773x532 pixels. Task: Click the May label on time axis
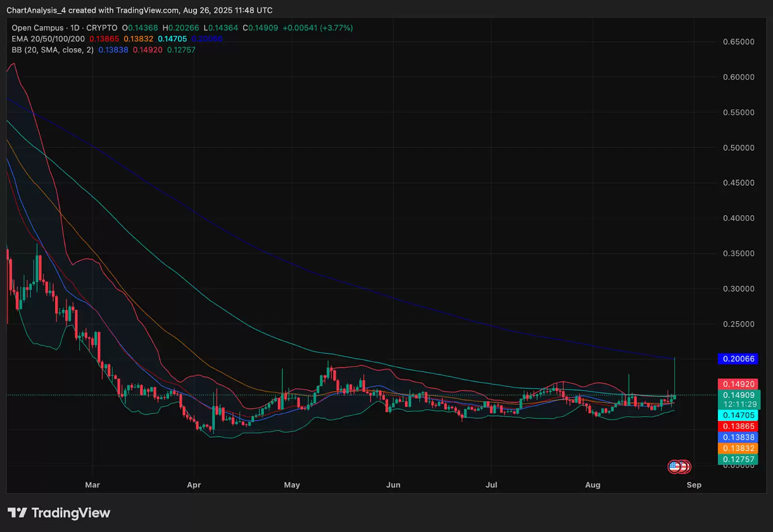pyautogui.click(x=292, y=485)
